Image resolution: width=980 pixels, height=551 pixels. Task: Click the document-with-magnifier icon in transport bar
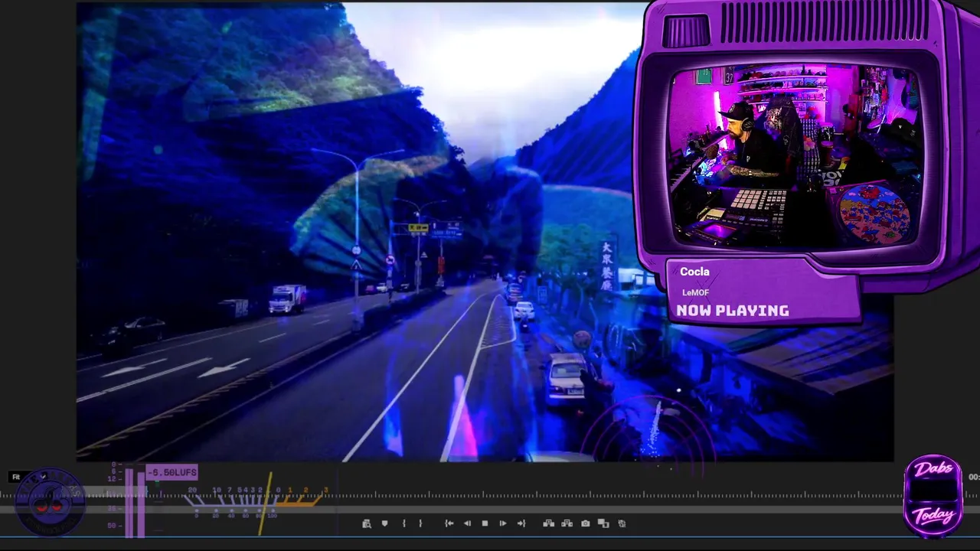point(366,523)
